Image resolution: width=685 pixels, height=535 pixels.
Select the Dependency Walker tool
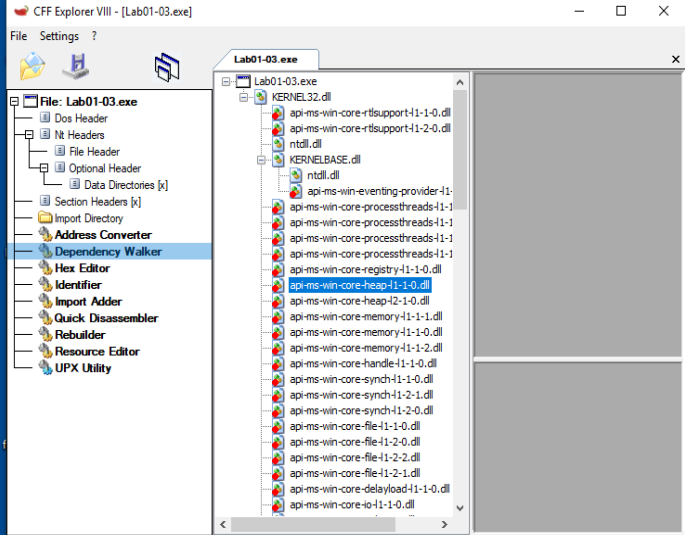(108, 252)
